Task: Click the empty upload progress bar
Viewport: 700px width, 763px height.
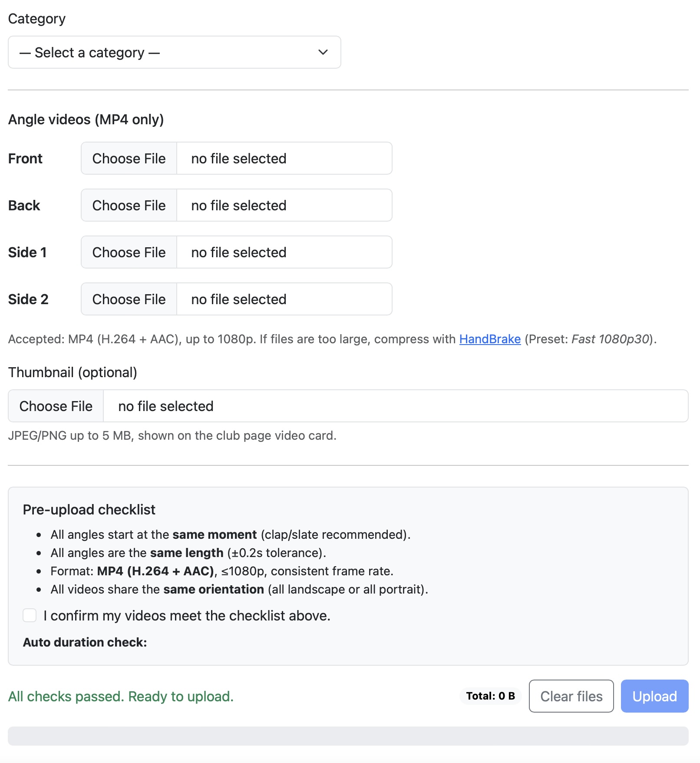Action: (x=348, y=736)
